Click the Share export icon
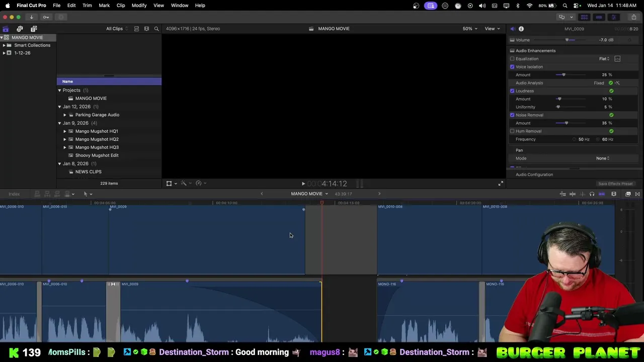The image size is (644, 362). 633,17
